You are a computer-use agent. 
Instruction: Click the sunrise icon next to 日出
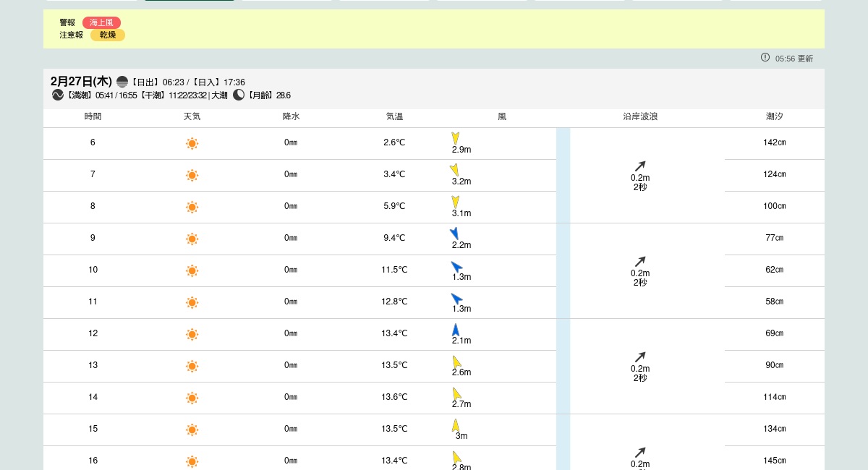tap(122, 82)
